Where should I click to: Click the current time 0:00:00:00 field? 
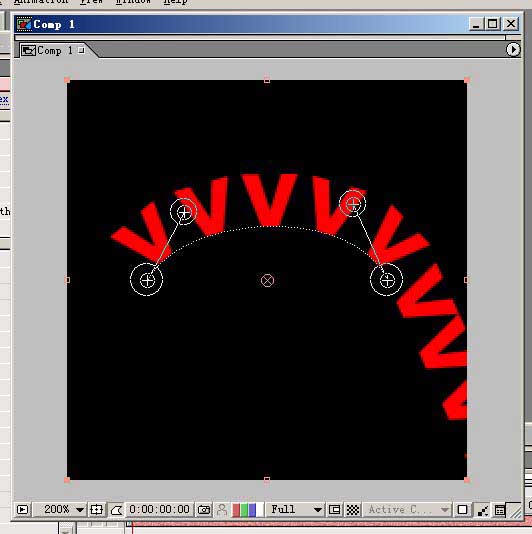click(x=159, y=509)
